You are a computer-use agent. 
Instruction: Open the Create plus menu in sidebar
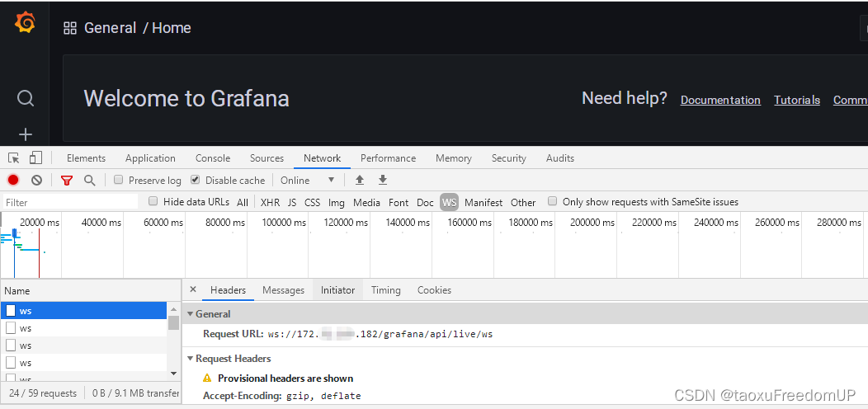pyautogui.click(x=26, y=134)
